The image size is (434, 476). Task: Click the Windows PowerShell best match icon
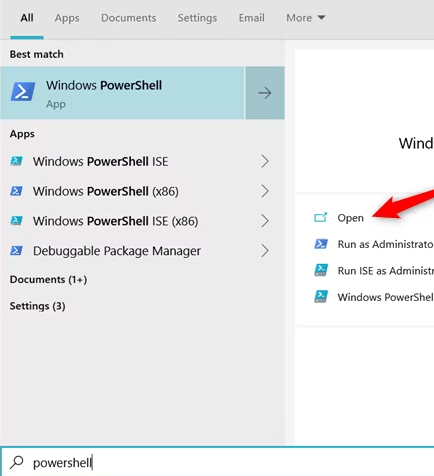coord(23,92)
